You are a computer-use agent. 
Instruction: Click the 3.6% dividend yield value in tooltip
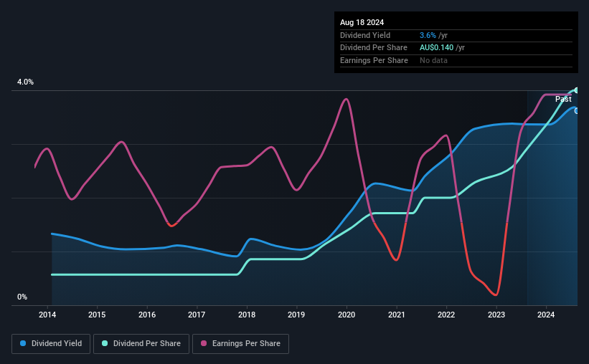pyautogui.click(x=428, y=35)
